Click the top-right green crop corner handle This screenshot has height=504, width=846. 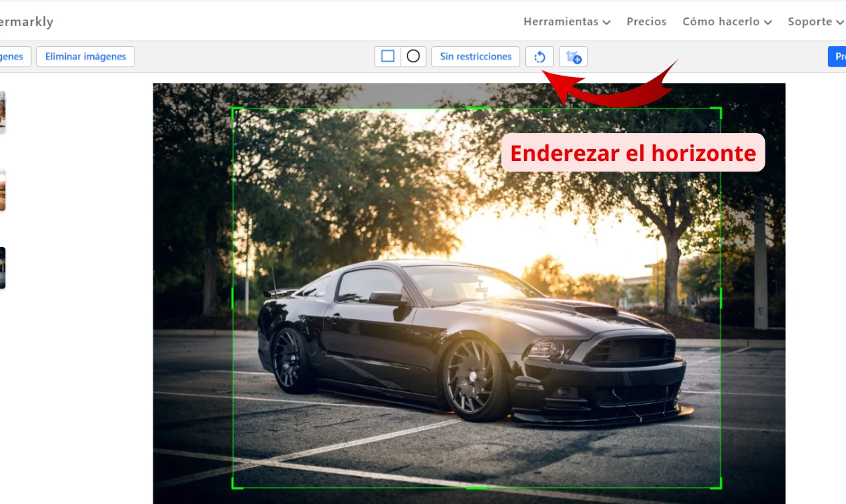719,109
